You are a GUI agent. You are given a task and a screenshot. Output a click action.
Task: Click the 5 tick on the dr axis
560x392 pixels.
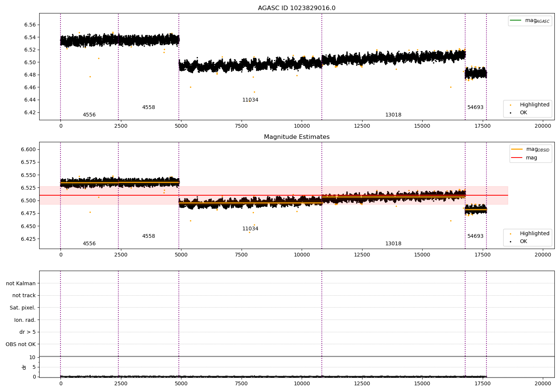(34, 367)
